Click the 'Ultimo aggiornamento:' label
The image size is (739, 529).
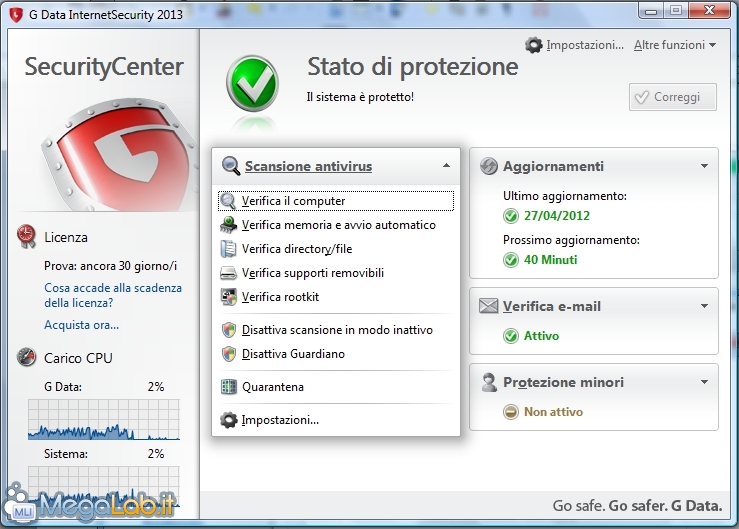[x=565, y=196]
